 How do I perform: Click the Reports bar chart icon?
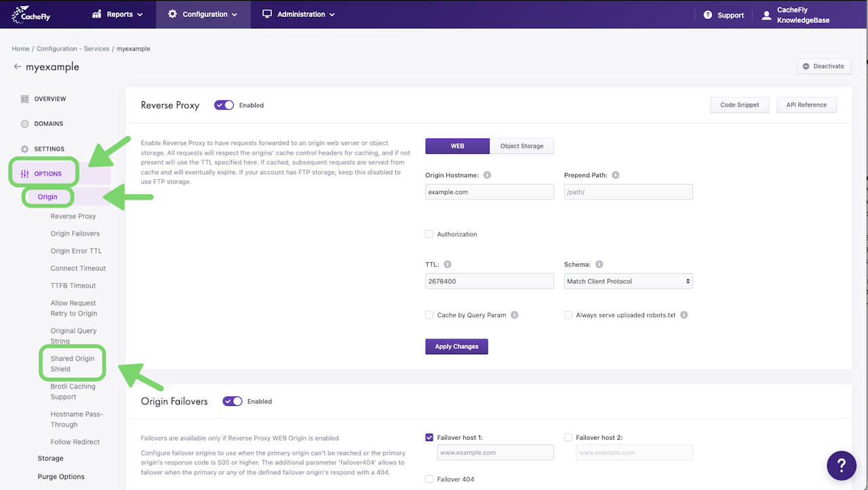97,14
